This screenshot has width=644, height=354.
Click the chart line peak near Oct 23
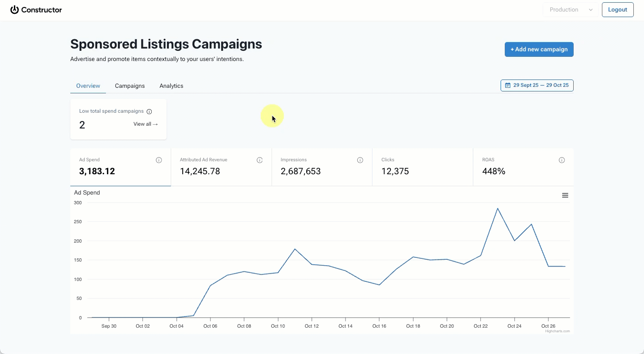pos(497,208)
